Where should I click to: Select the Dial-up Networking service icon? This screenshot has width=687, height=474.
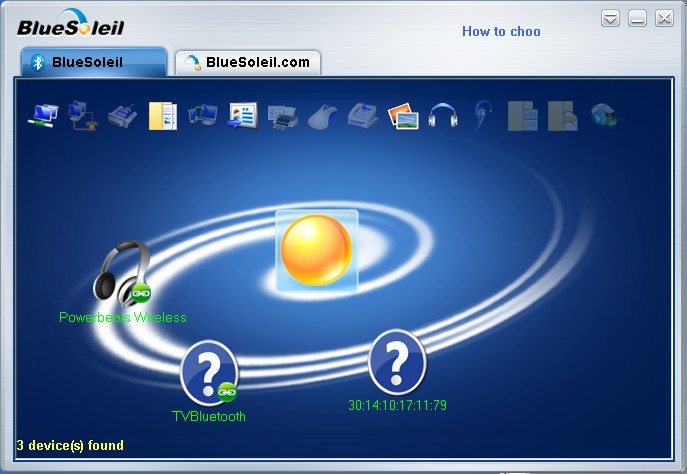(x=82, y=116)
